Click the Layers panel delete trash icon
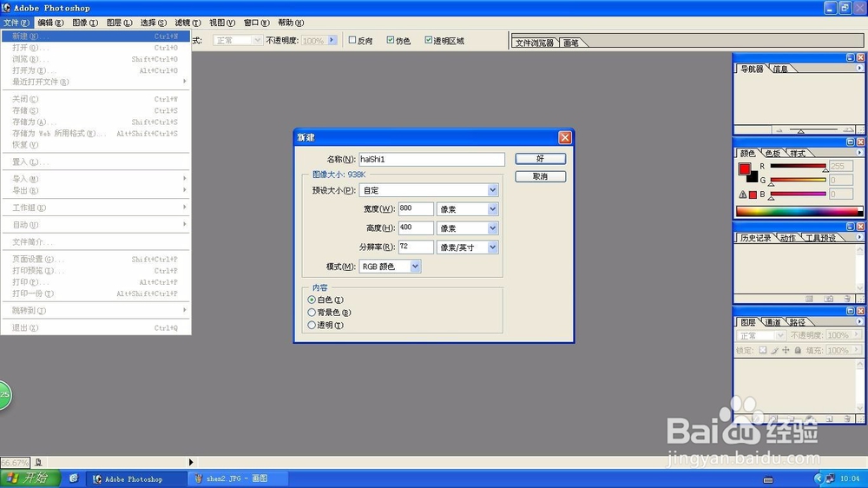 click(x=847, y=419)
